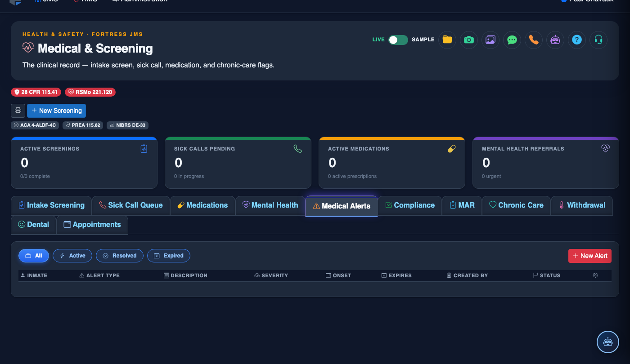Click the Sick Calls Pending phone icon

[297, 149]
